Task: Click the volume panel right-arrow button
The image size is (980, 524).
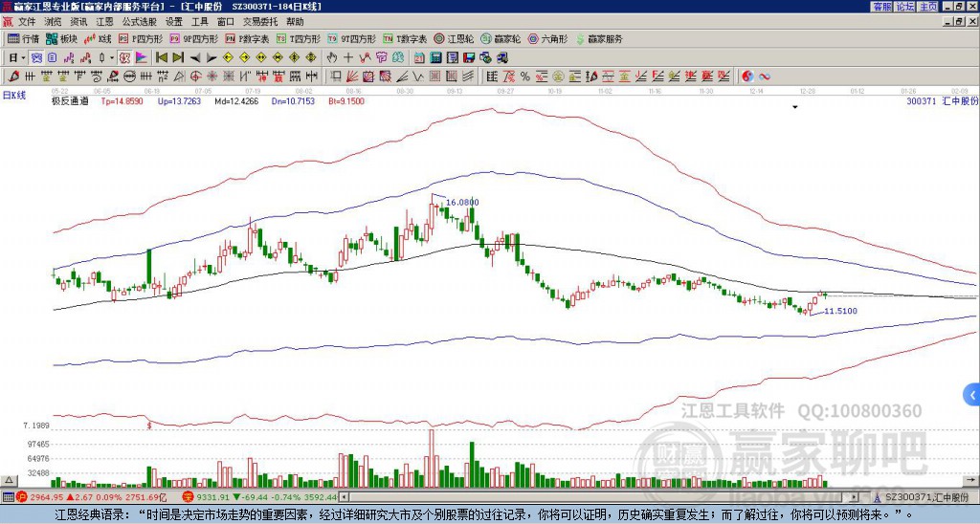Action: [x=972, y=480]
